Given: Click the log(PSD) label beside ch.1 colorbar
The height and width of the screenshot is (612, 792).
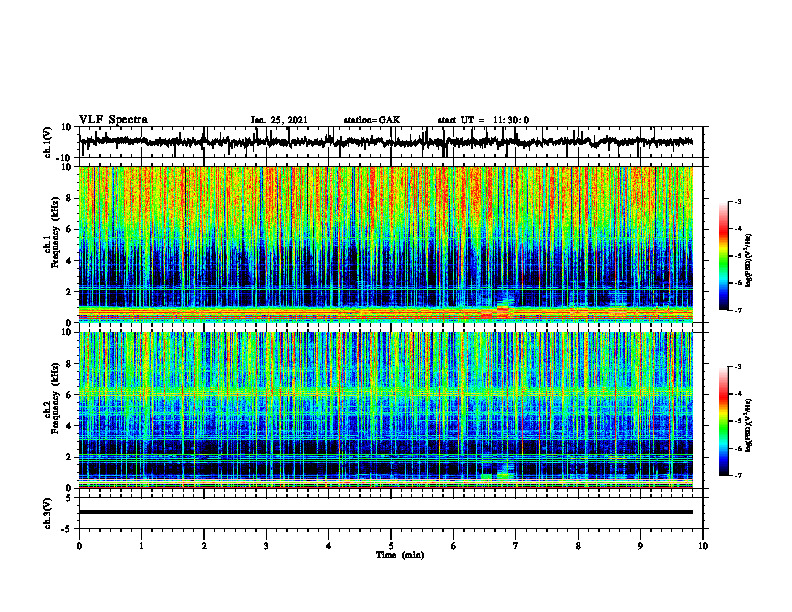Looking at the screenshot, I should click(749, 261).
